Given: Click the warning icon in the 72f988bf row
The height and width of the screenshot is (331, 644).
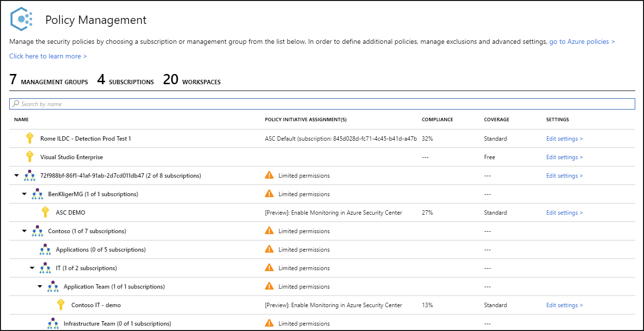Looking at the screenshot, I should 269,175.
